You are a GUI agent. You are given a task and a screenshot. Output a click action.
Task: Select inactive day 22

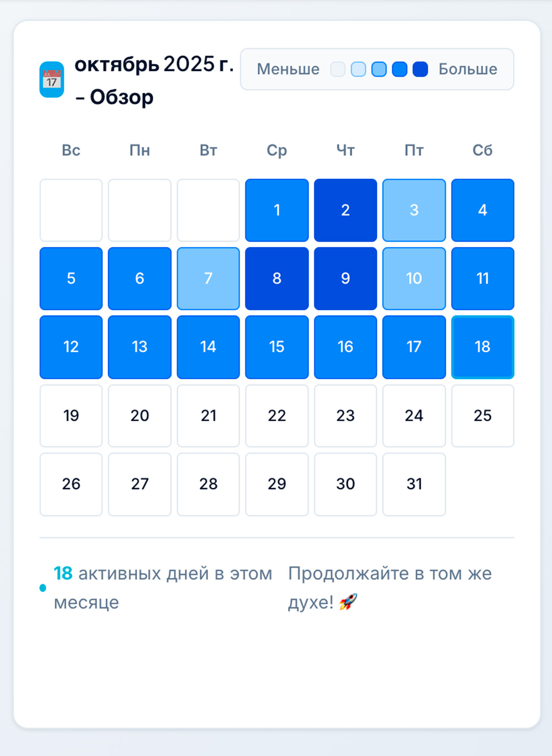277,416
